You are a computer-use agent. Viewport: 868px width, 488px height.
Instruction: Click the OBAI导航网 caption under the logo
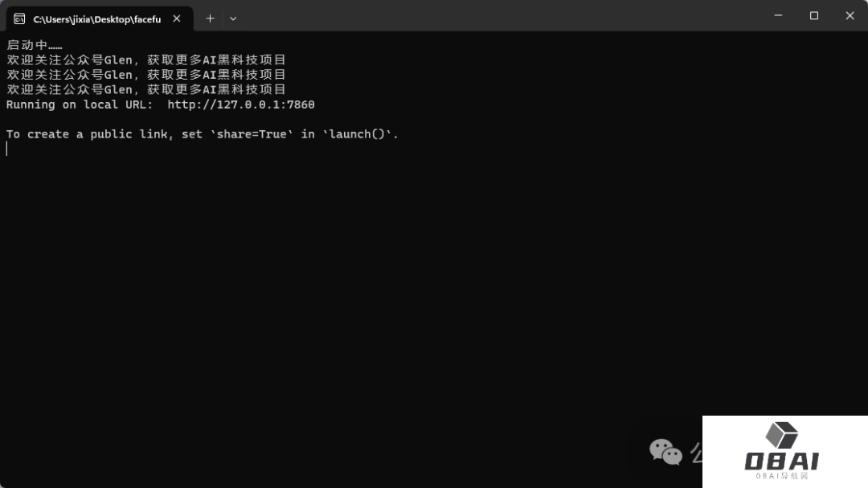point(782,476)
